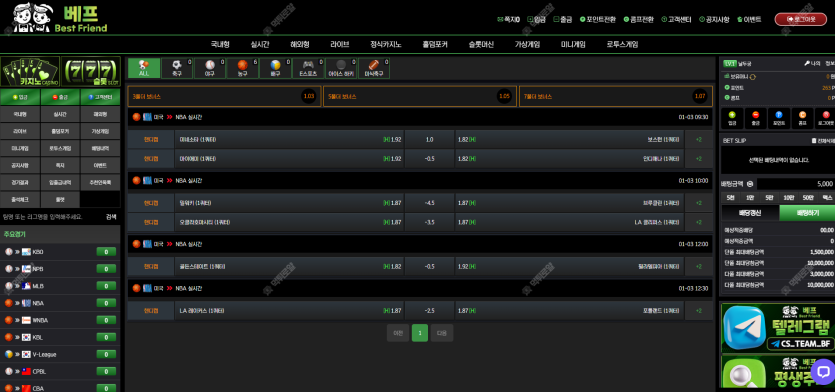Add 50만 quick bet amount
835x392 pixels.
808,198
